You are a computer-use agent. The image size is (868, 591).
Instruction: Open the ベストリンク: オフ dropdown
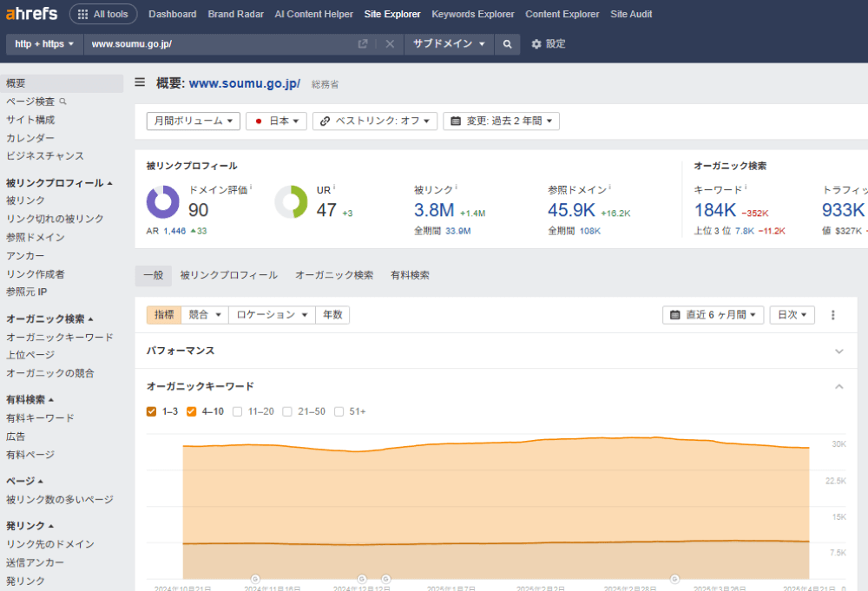(375, 121)
